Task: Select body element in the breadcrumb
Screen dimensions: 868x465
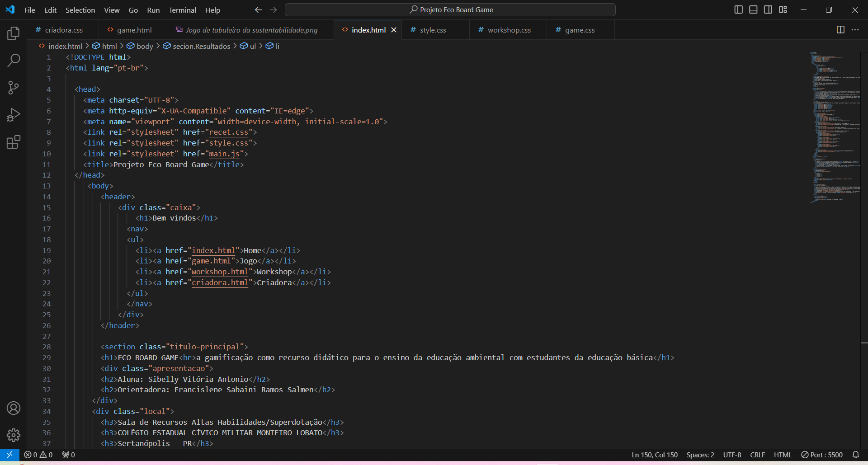Action: (140, 46)
